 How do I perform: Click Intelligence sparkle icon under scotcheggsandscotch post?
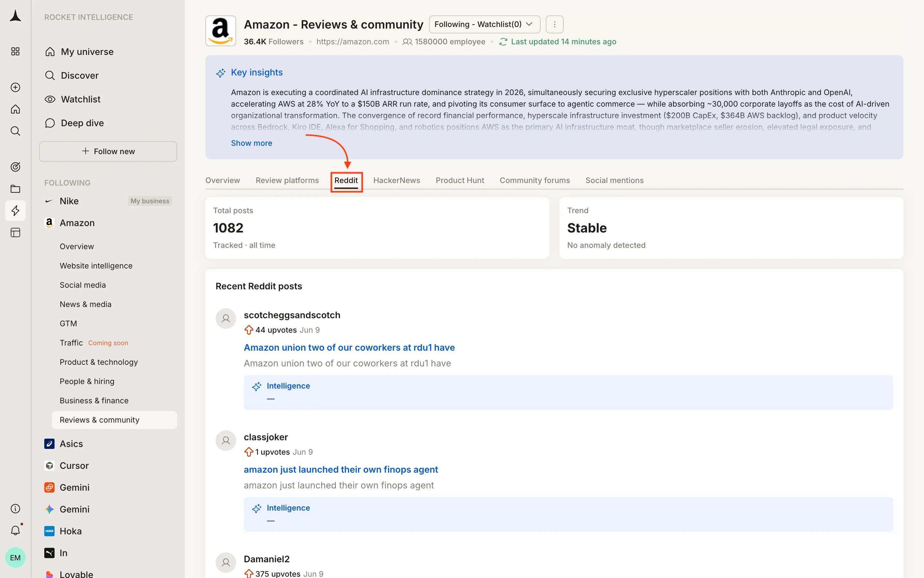[x=257, y=387]
